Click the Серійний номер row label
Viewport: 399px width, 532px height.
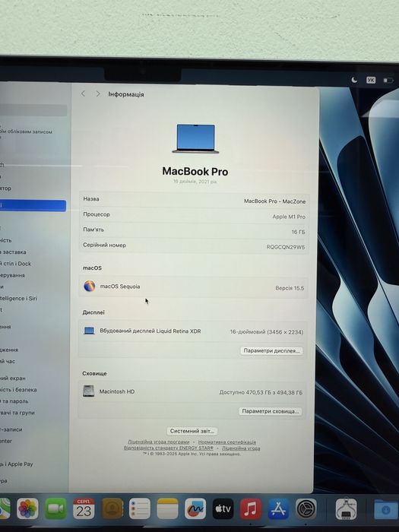(105, 245)
